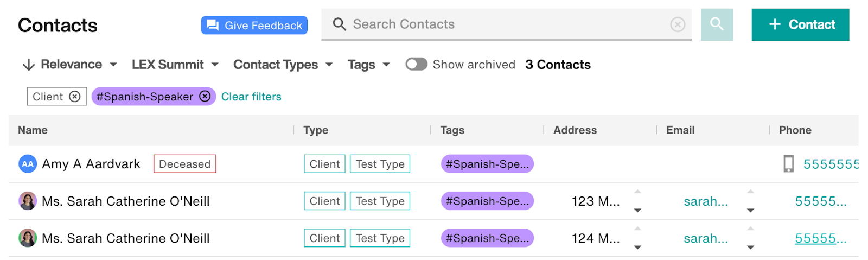Click the #Spanish-Spe... tag in the 123 M... row
868x260 pixels.
pos(487,201)
